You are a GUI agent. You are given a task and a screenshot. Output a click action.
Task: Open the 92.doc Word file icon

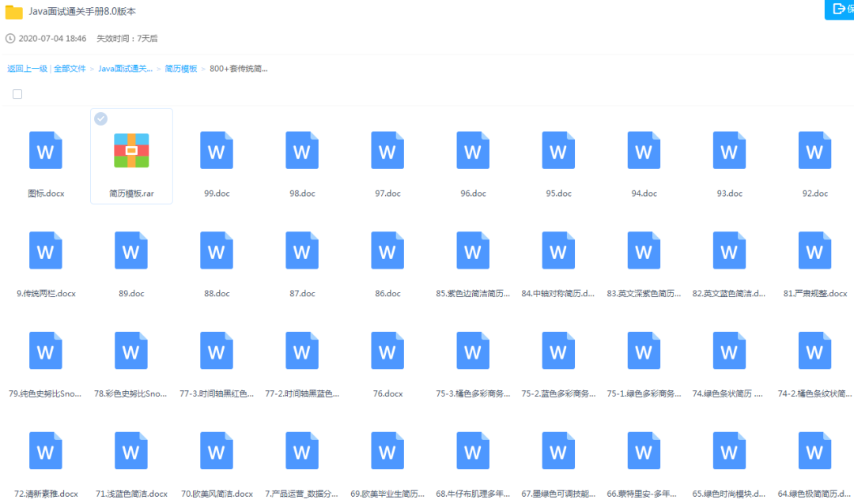815,150
